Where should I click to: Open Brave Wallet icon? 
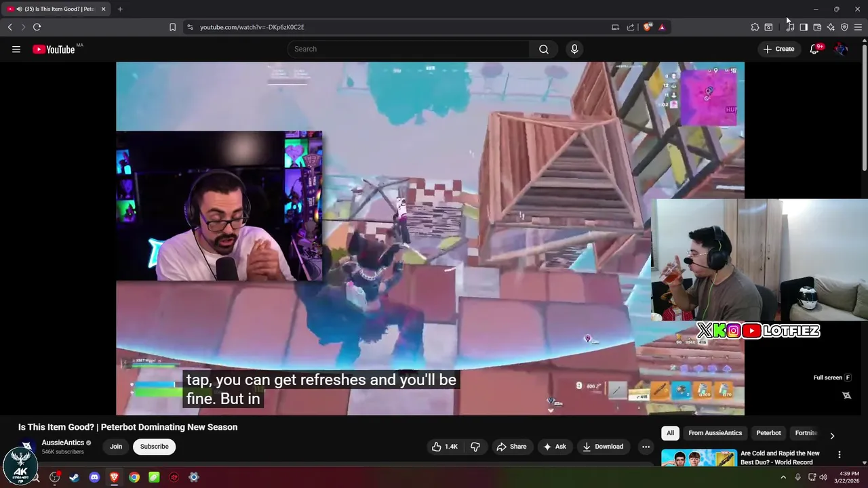(x=817, y=27)
